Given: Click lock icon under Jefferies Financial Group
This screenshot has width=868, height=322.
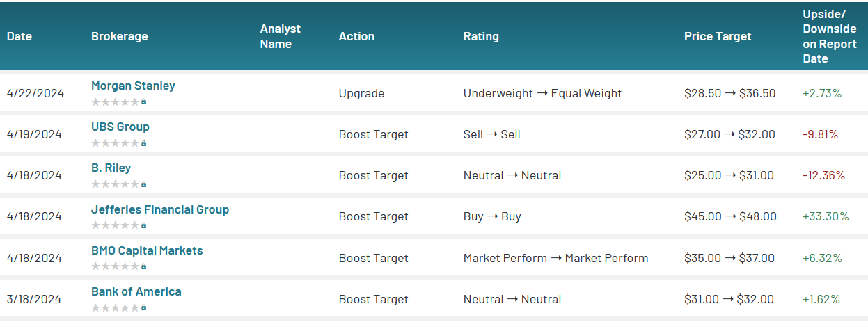Looking at the screenshot, I should 143,225.
